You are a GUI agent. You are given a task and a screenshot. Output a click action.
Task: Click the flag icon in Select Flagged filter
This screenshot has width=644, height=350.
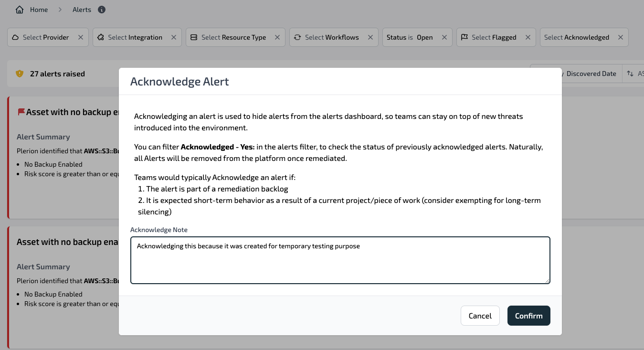click(x=465, y=37)
